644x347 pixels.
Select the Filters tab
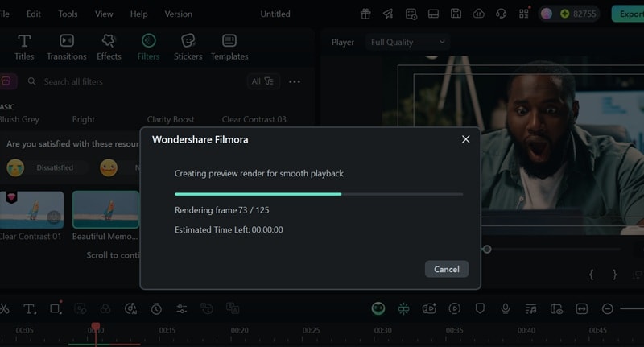point(148,48)
